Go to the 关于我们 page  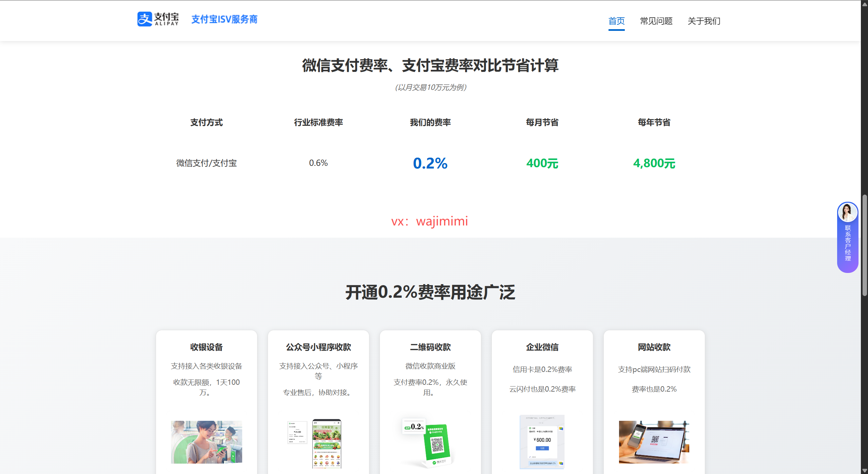(x=704, y=21)
